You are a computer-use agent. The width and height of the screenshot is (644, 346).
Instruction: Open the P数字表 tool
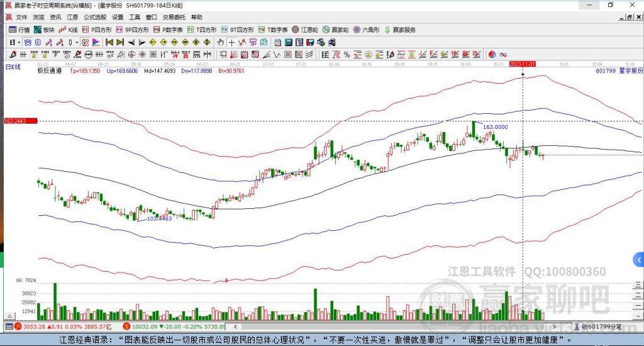click(168, 30)
